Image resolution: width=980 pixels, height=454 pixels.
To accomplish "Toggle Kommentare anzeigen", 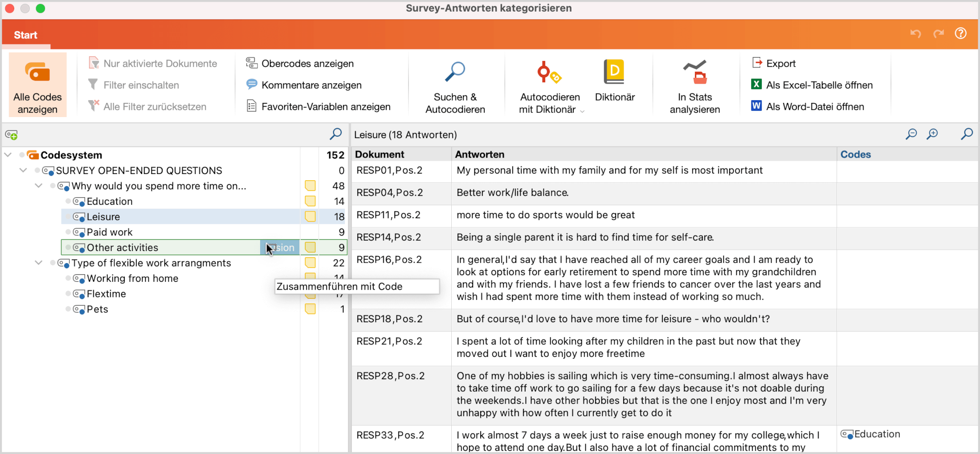I will pos(303,85).
